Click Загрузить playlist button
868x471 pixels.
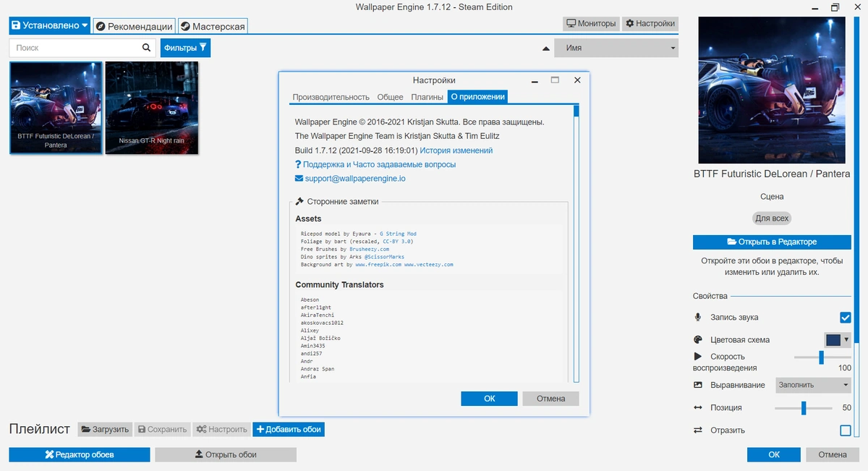point(106,429)
